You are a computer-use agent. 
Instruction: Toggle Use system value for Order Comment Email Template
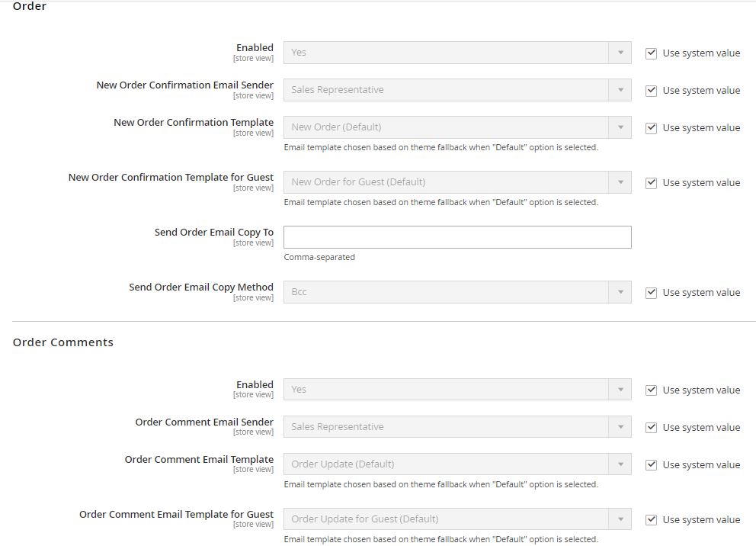tap(652, 464)
